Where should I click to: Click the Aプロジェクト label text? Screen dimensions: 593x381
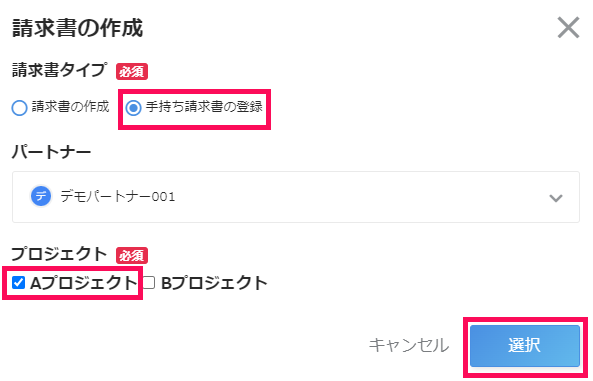pos(84,283)
